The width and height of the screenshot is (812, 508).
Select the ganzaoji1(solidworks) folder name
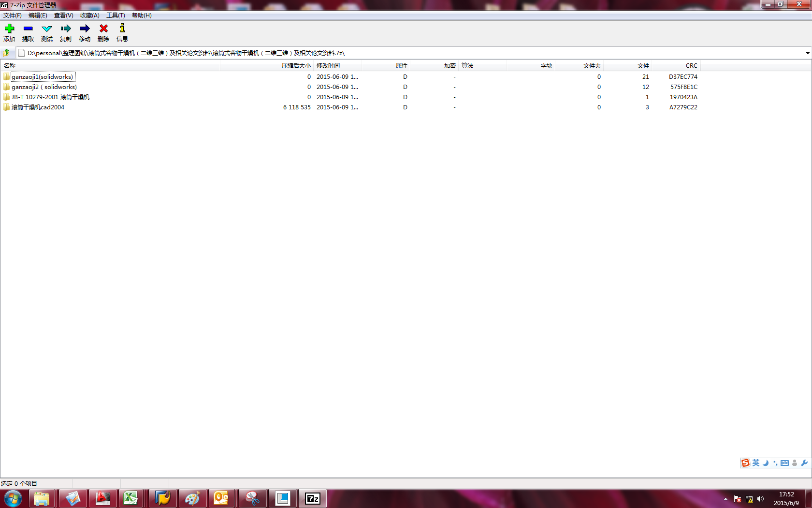click(x=43, y=76)
